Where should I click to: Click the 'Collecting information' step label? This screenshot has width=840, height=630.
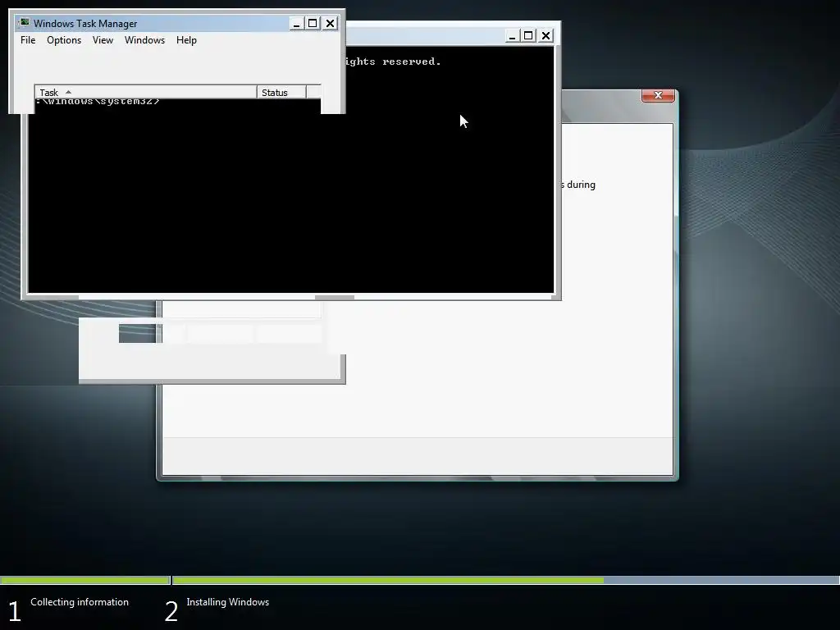click(x=80, y=602)
